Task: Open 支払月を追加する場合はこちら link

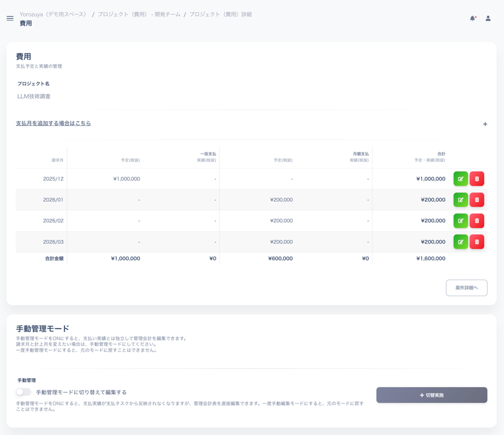Action: 53,123
